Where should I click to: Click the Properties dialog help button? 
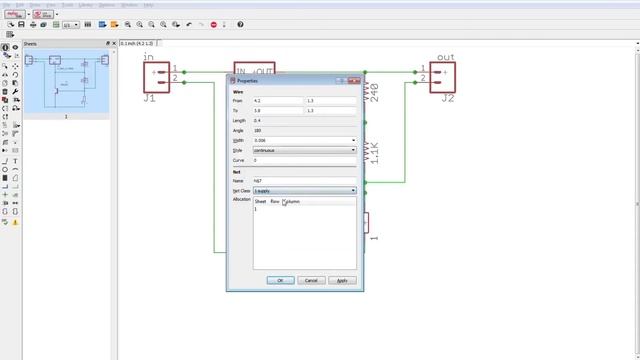click(x=341, y=80)
